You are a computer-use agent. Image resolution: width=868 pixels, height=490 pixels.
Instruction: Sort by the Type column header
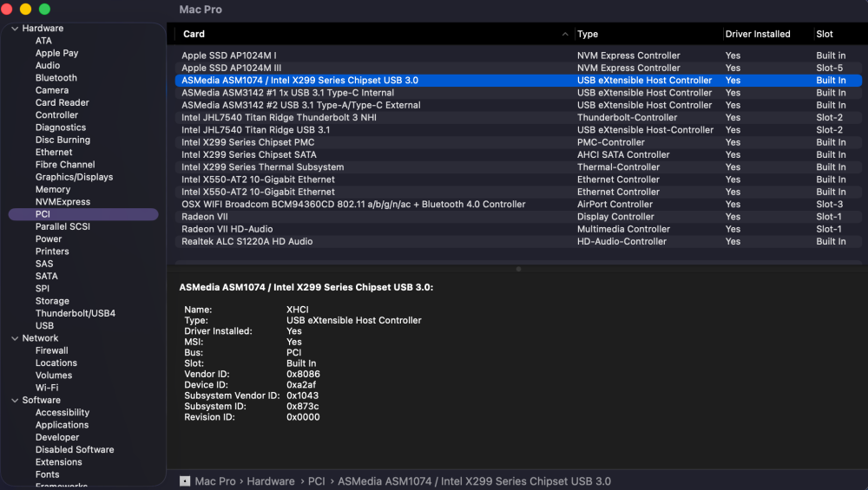[x=588, y=35]
